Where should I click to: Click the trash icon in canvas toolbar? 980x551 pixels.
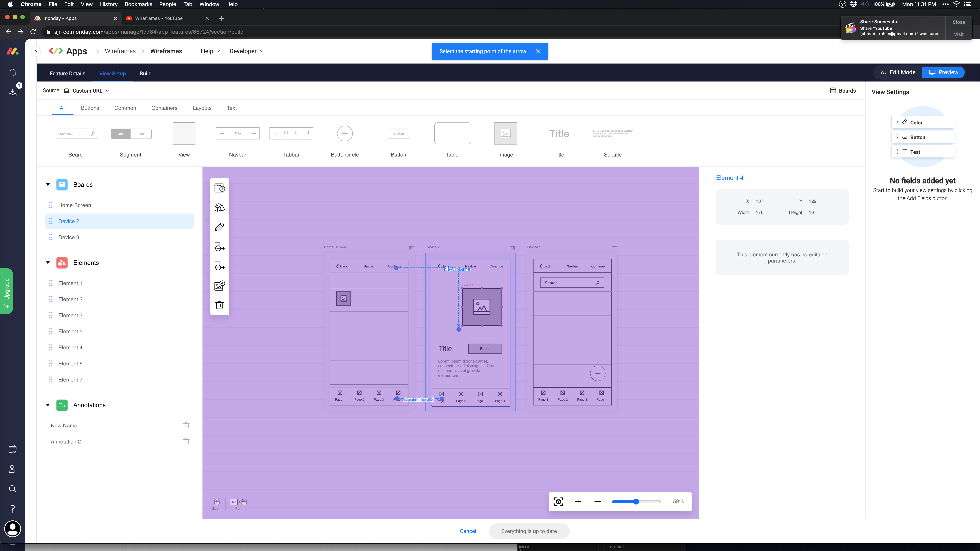(220, 305)
